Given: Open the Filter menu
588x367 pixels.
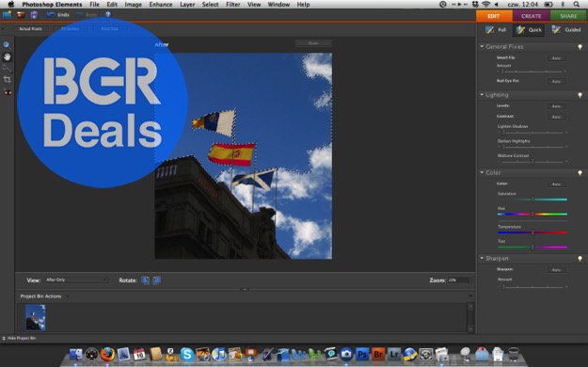Looking at the screenshot, I should click(x=233, y=5).
